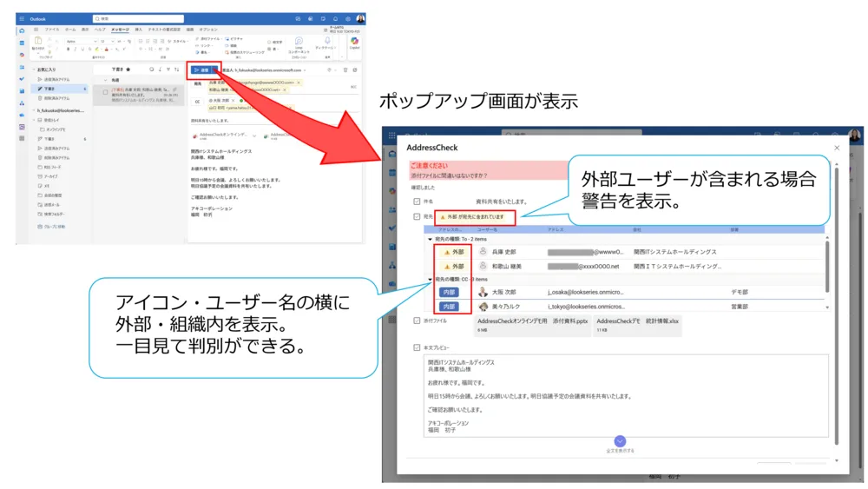
Task: Select the 兵庫 史郎 recipient row
Action: coord(624,252)
